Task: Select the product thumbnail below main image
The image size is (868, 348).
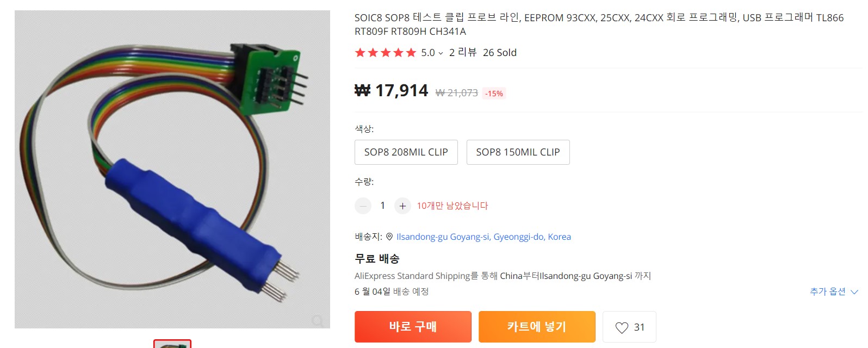Action: click(172, 344)
